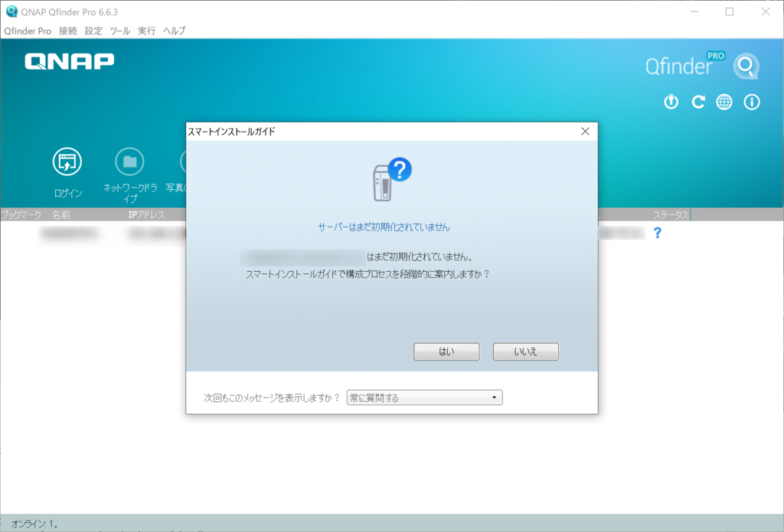
Task: Click the ブックマーク column header
Action: (x=21, y=215)
